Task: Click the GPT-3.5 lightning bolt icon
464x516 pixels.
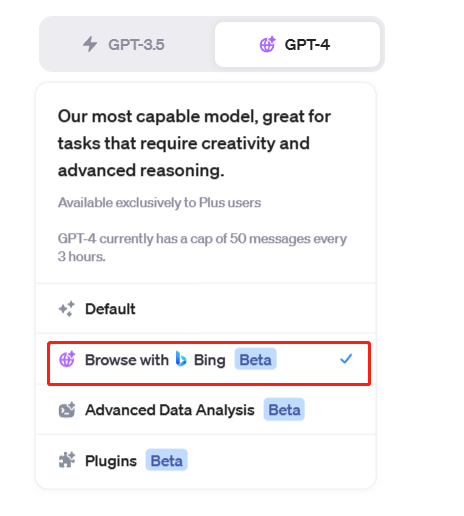Action: click(x=90, y=44)
